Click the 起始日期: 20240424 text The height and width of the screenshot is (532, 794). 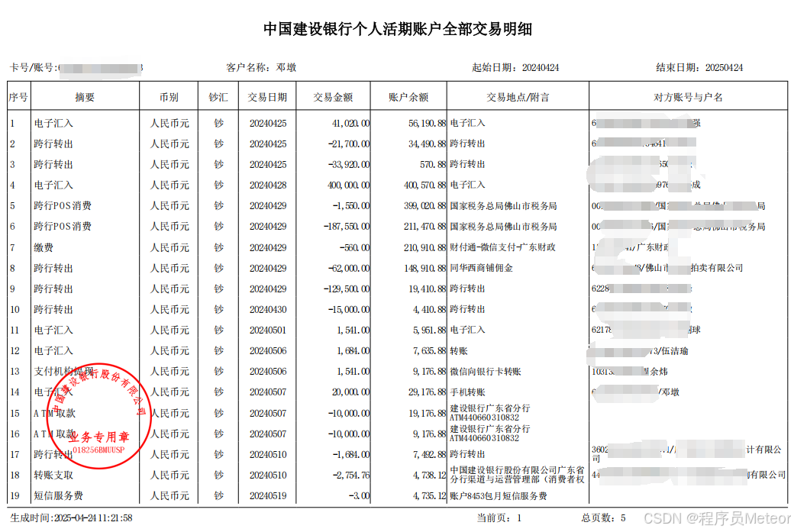515,67
